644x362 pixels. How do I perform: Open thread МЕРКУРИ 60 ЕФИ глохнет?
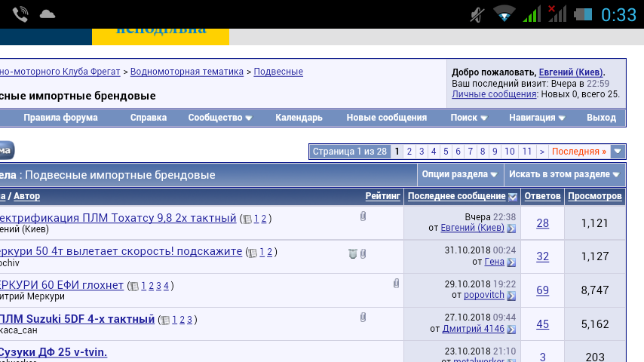pyautogui.click(x=60, y=285)
